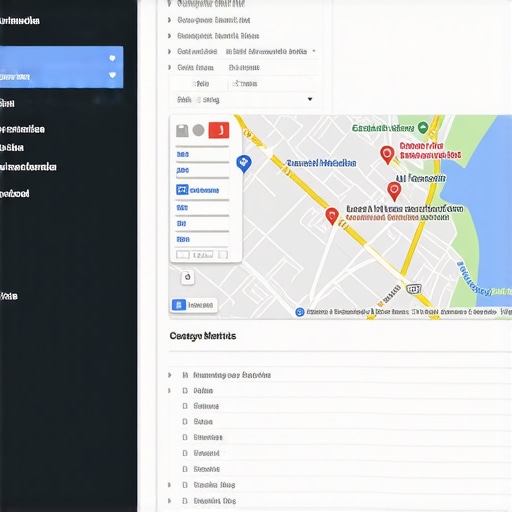
Task: Click the blue pin marker beside the map panel
Action: pos(244,164)
